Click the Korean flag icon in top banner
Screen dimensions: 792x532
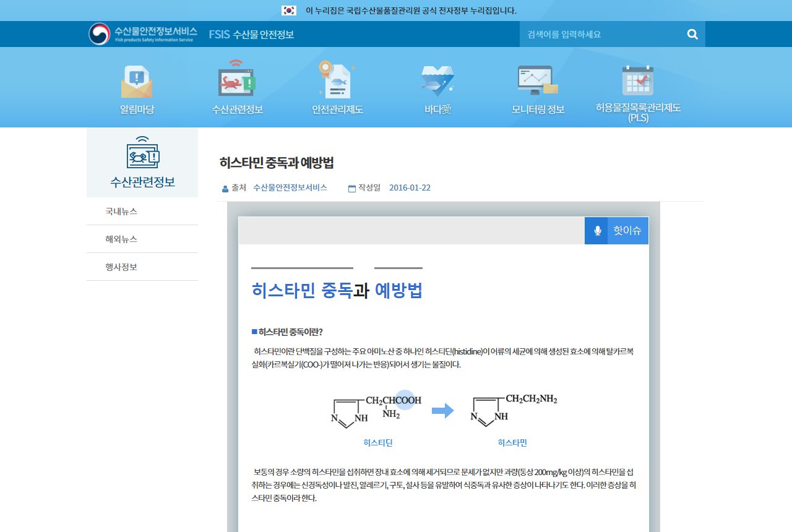pos(289,11)
